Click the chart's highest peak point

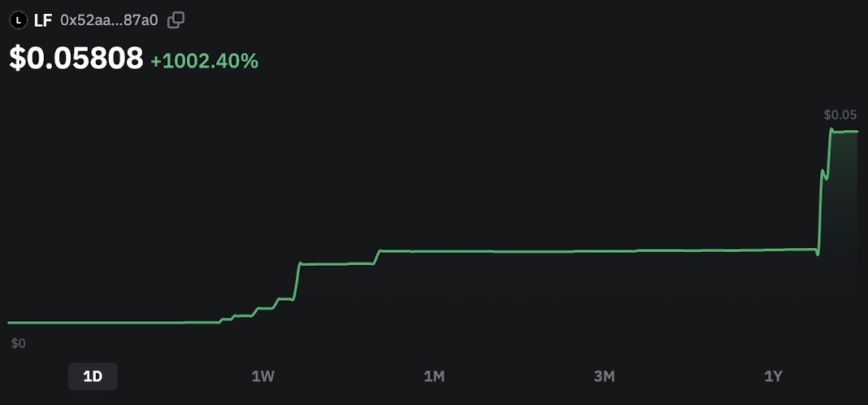coord(831,129)
